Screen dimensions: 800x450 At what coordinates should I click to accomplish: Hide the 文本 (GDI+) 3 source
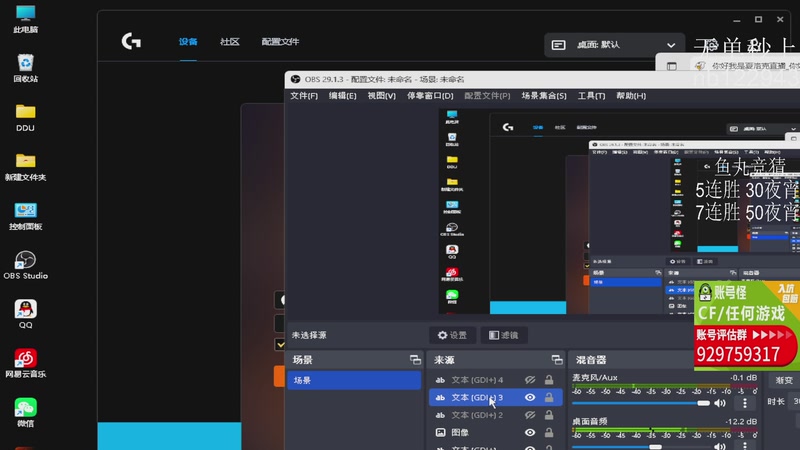pos(530,397)
